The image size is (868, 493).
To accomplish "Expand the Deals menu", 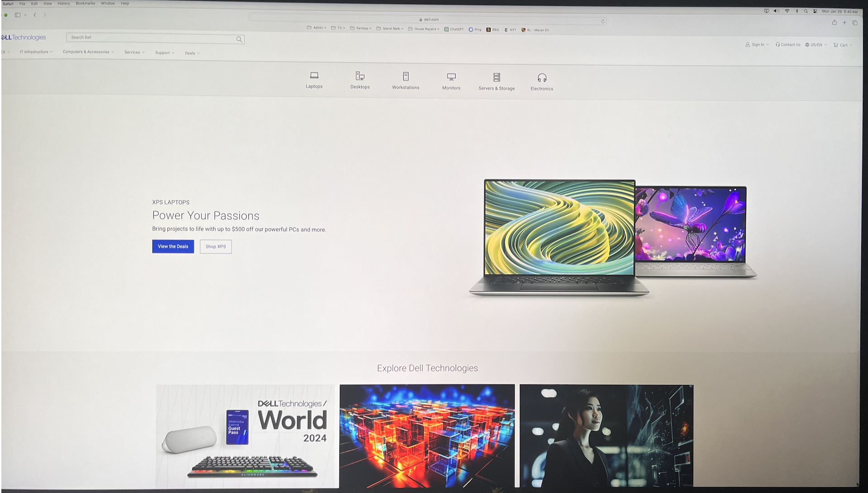I will pyautogui.click(x=192, y=53).
